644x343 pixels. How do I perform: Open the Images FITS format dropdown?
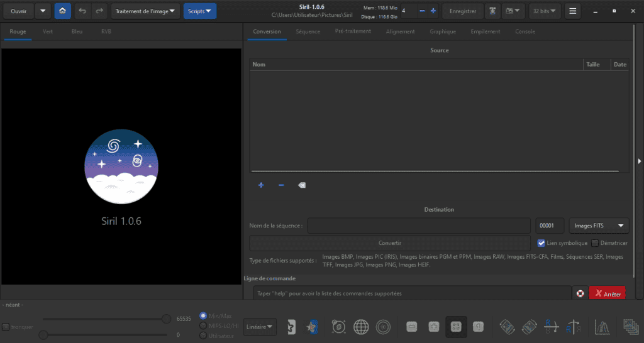(x=599, y=226)
